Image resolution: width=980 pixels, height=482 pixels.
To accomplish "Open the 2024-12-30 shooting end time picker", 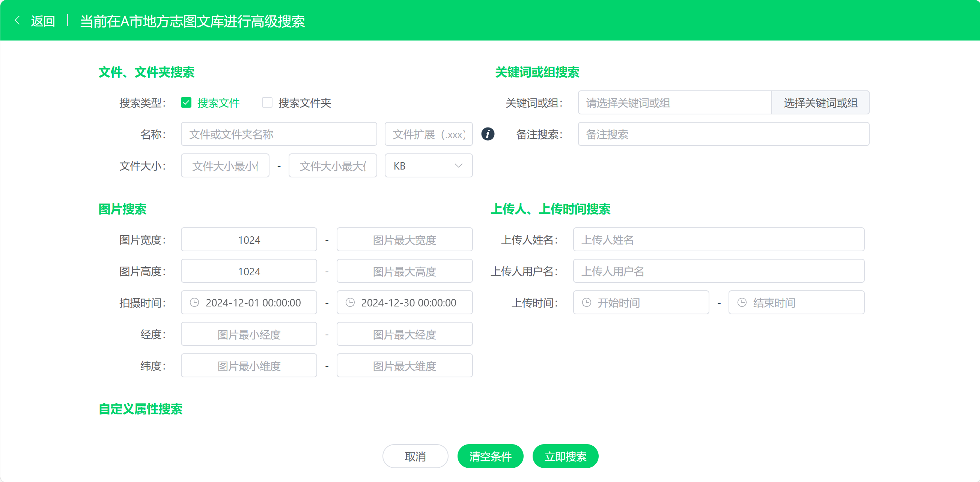I will click(x=404, y=303).
